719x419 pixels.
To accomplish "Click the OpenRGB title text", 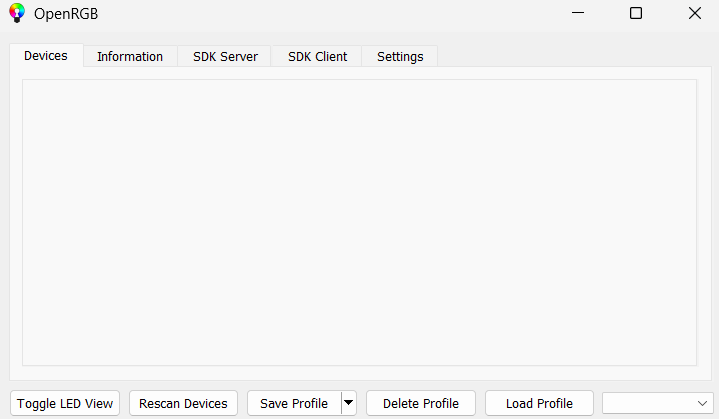I will [66, 14].
